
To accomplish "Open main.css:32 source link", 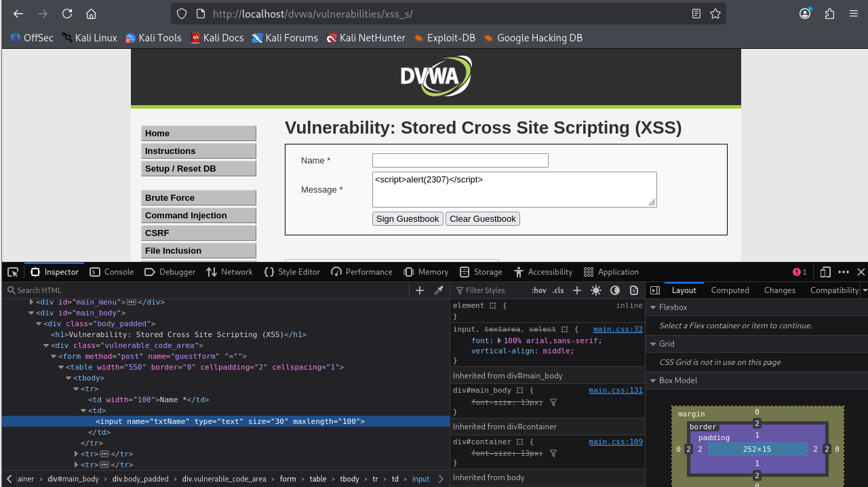I will (616, 330).
